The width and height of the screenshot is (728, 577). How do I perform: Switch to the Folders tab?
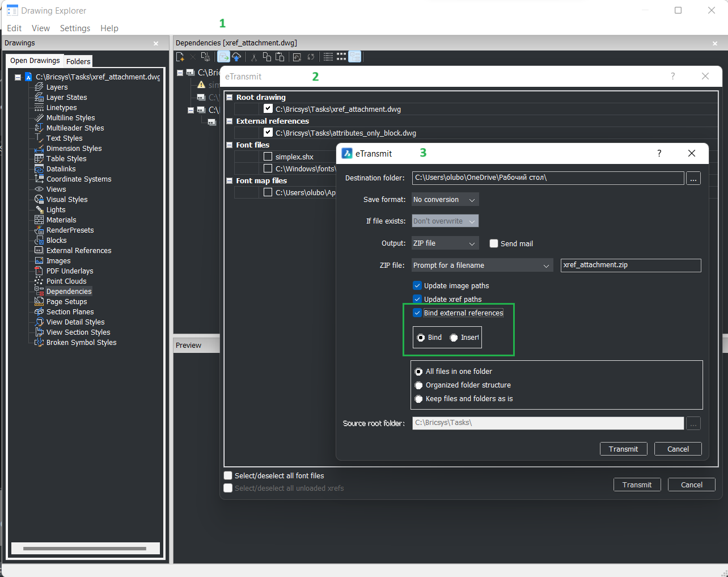pyautogui.click(x=78, y=61)
